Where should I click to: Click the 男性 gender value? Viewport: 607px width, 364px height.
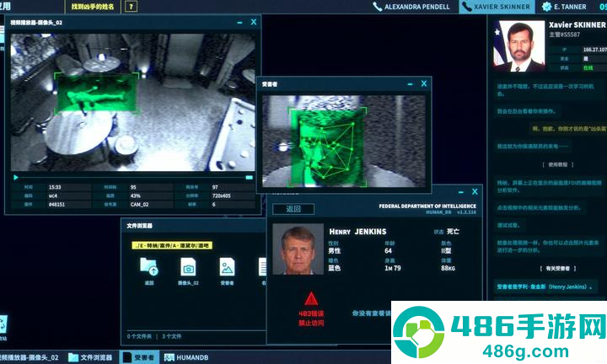[x=335, y=250]
